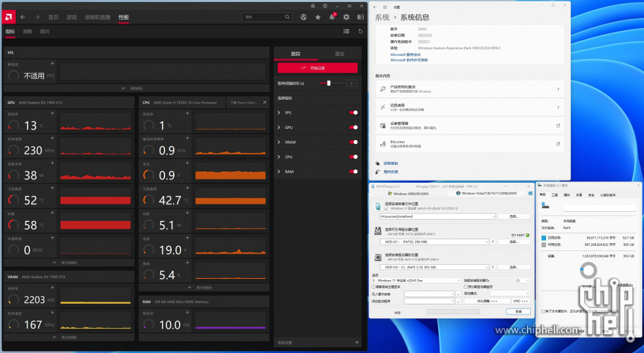Click plus icon on FPS frame rate tile
Image resolution: width=644 pixels, height=353 pixels.
pos(52,64)
